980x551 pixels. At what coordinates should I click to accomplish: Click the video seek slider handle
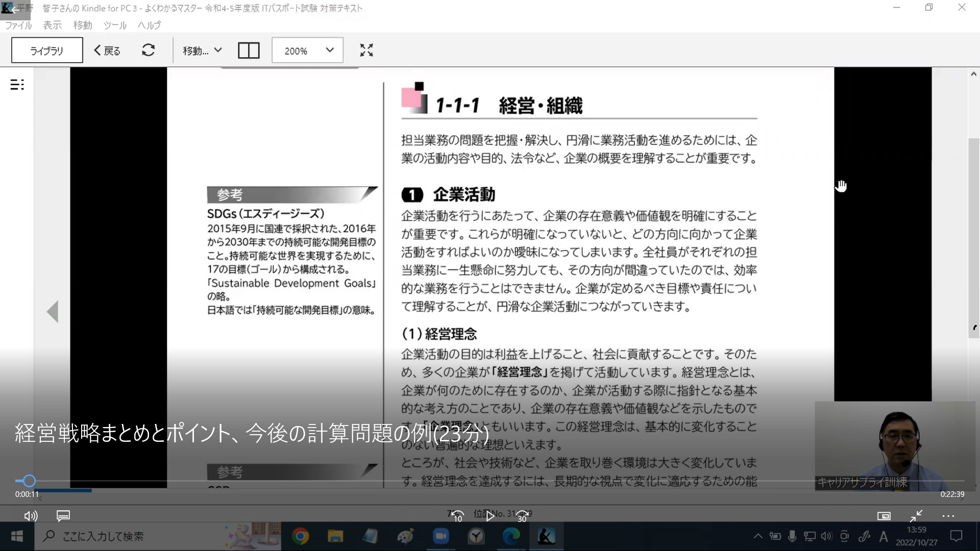tap(29, 481)
